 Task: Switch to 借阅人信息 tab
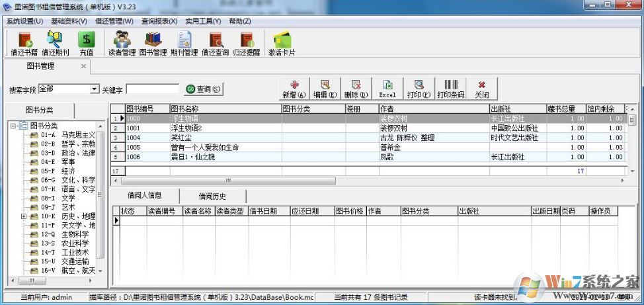pyautogui.click(x=145, y=195)
